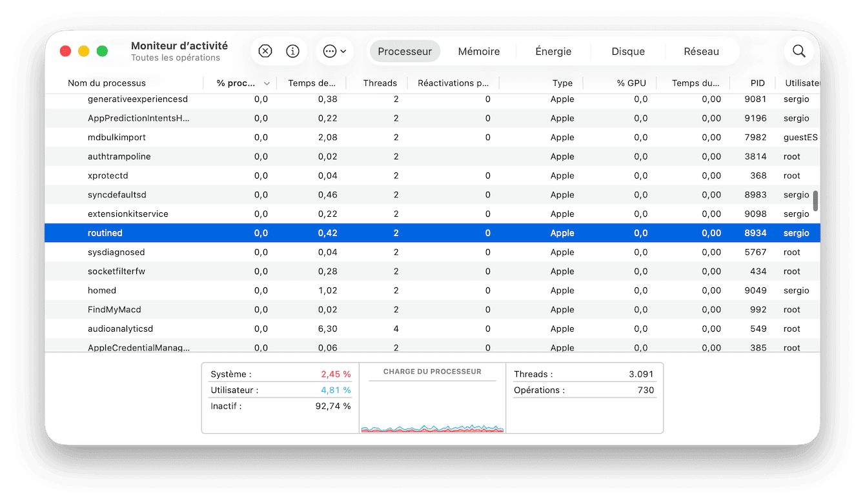Select the audioanalyticsd process row
865x504 pixels.
(120, 329)
